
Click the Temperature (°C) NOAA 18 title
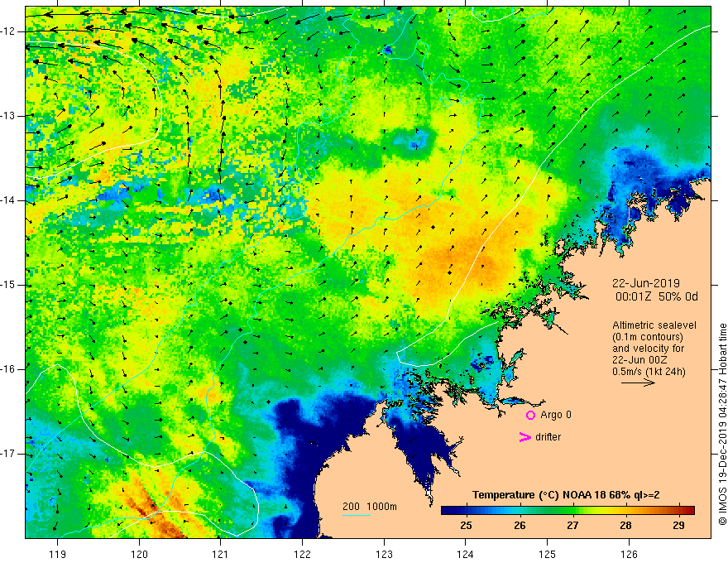click(x=566, y=495)
